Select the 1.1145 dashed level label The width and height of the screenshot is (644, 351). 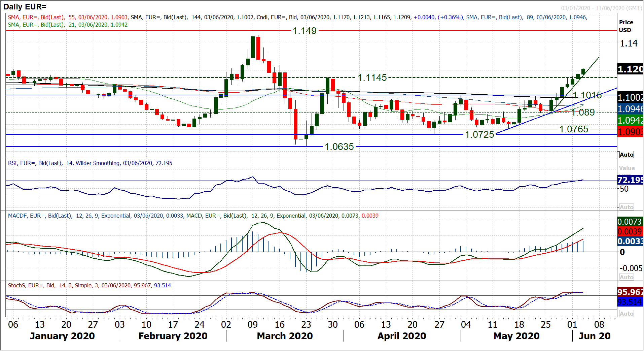(x=372, y=78)
